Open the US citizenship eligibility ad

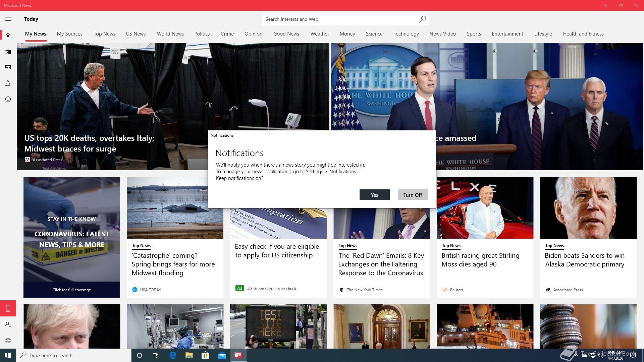277,251
